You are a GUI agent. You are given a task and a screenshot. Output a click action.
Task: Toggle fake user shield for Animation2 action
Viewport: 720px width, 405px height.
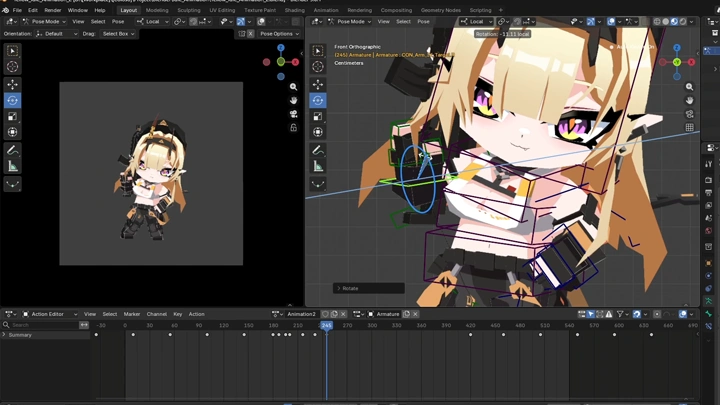tap(325, 314)
